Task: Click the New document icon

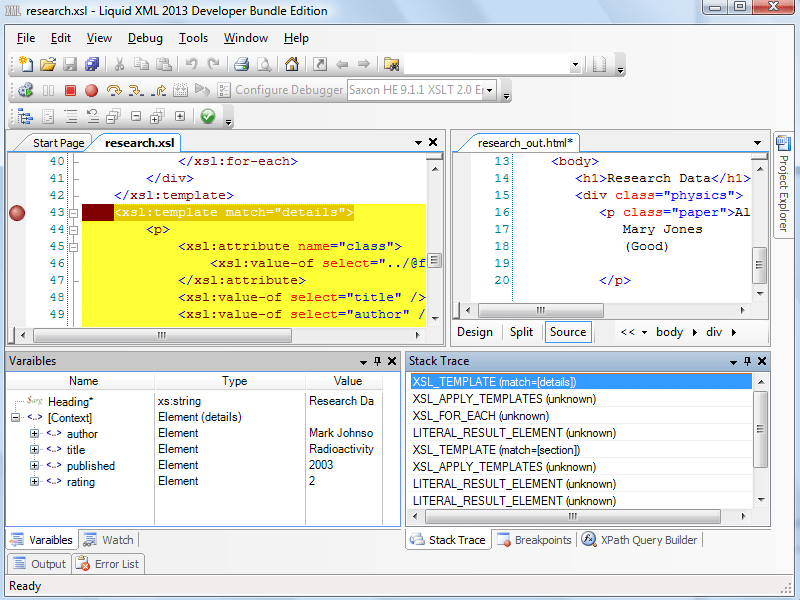Action: [x=26, y=64]
